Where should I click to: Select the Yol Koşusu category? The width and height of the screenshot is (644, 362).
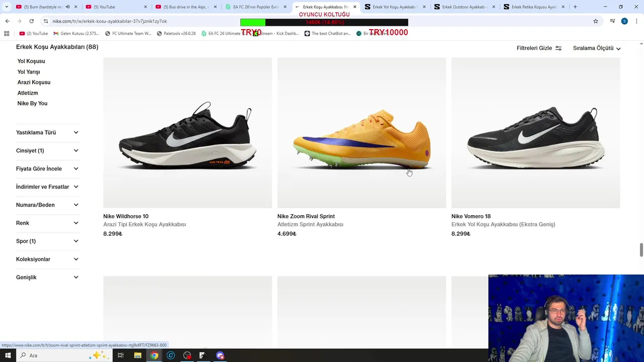[x=31, y=61]
